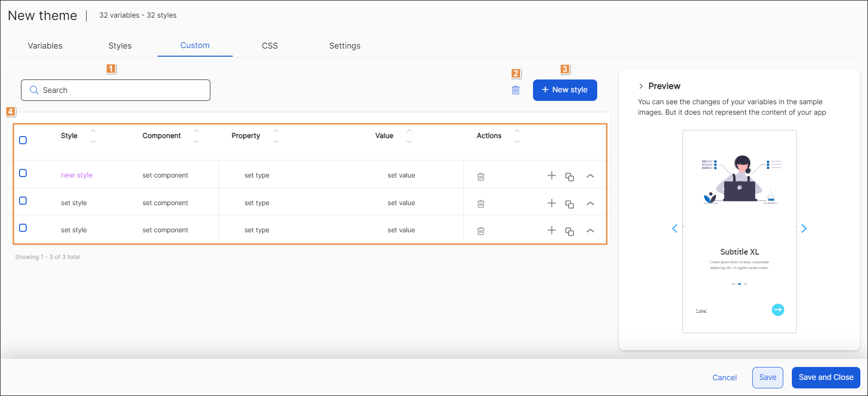Click the plus icon in the last table row

[552, 230]
